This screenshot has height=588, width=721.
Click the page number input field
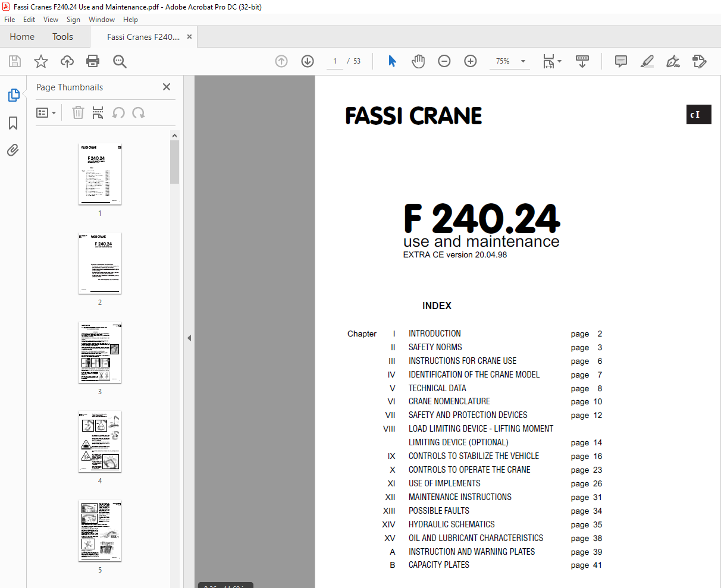pos(335,61)
